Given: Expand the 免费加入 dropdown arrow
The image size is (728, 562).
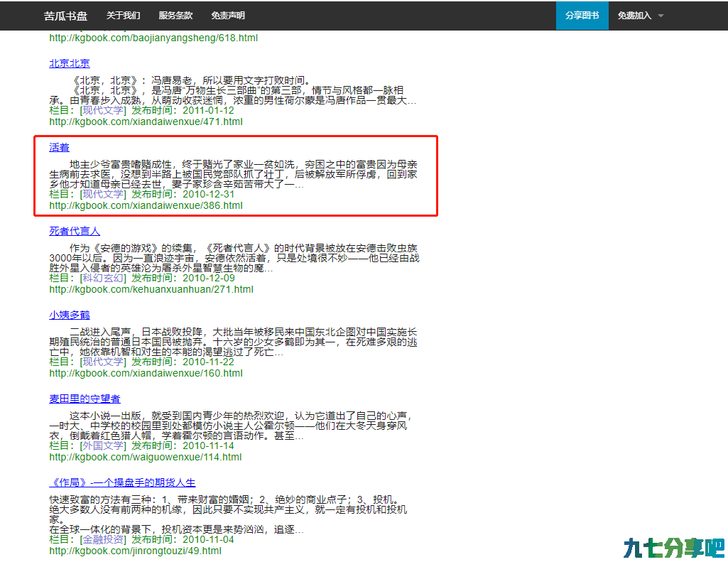Looking at the screenshot, I should click(x=661, y=16).
